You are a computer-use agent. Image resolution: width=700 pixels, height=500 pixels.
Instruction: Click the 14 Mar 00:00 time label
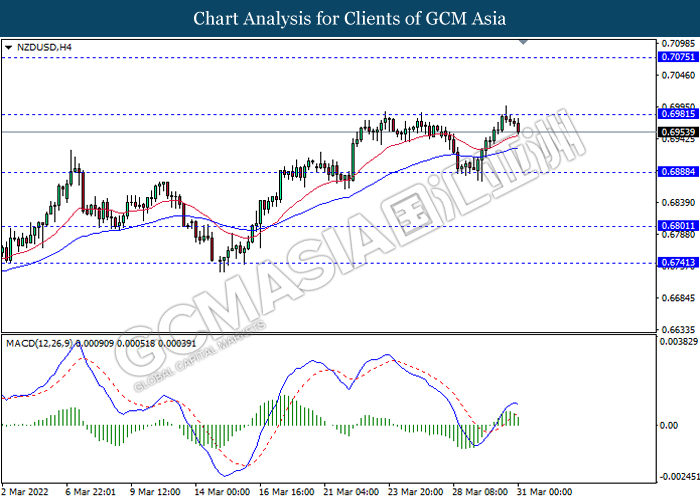pos(222,492)
